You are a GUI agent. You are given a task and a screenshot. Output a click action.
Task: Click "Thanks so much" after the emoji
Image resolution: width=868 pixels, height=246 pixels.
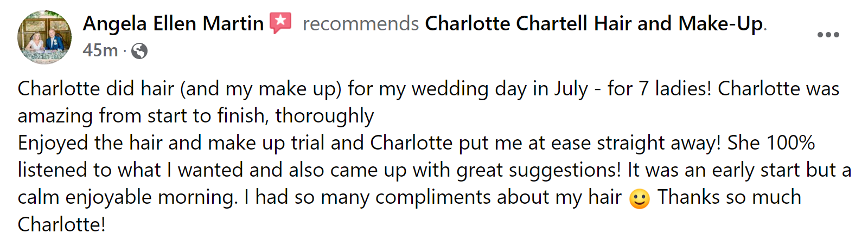pyautogui.click(x=729, y=197)
